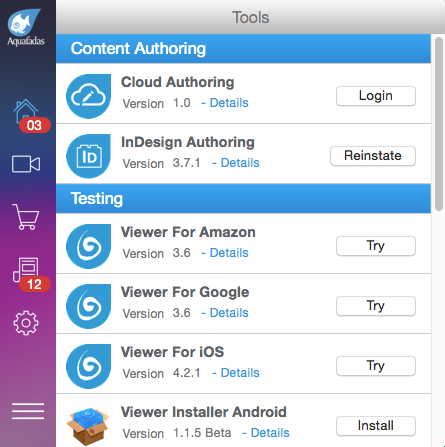This screenshot has width=445, height=447.
Task: Try Viewer For iOS
Action: tap(376, 366)
